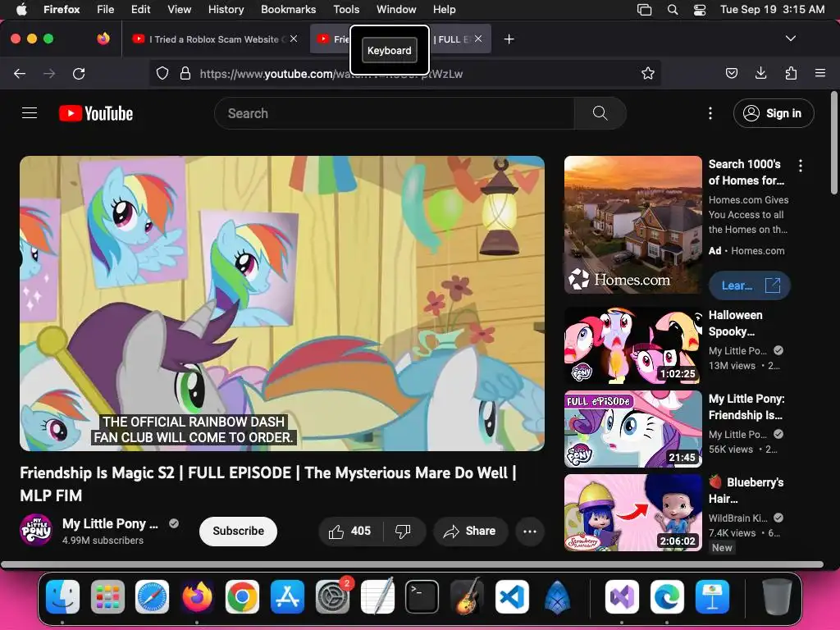Close the Roblox Scam Website tab
This screenshot has height=630, width=840.
pos(293,39)
